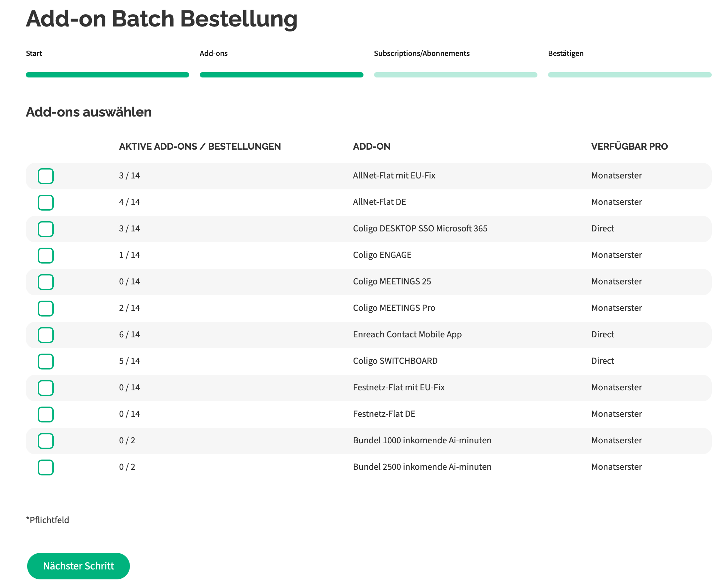Select the AllNet-Flat DE add-on checkbox
The image size is (721, 588).
tap(46, 203)
